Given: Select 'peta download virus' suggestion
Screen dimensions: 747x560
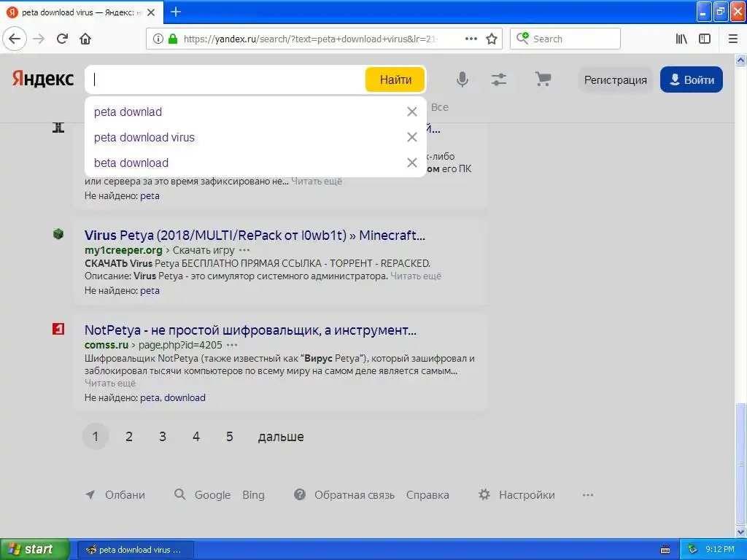Looking at the screenshot, I should 144,137.
